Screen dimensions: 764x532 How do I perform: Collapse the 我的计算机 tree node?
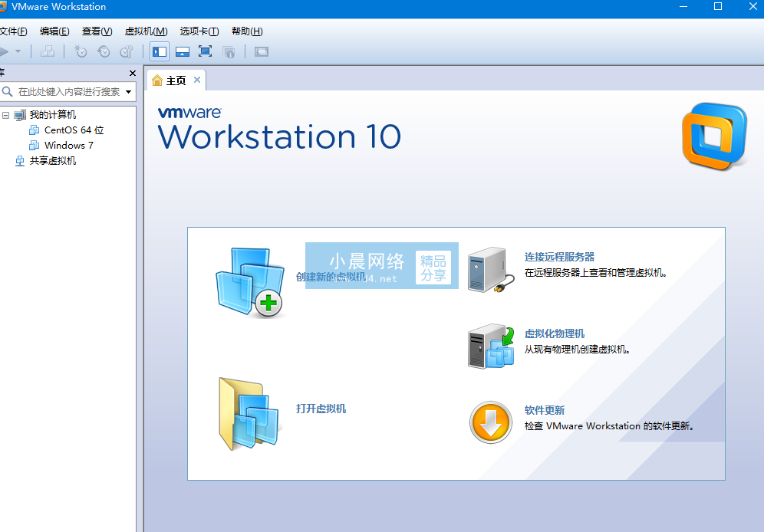coord(6,115)
